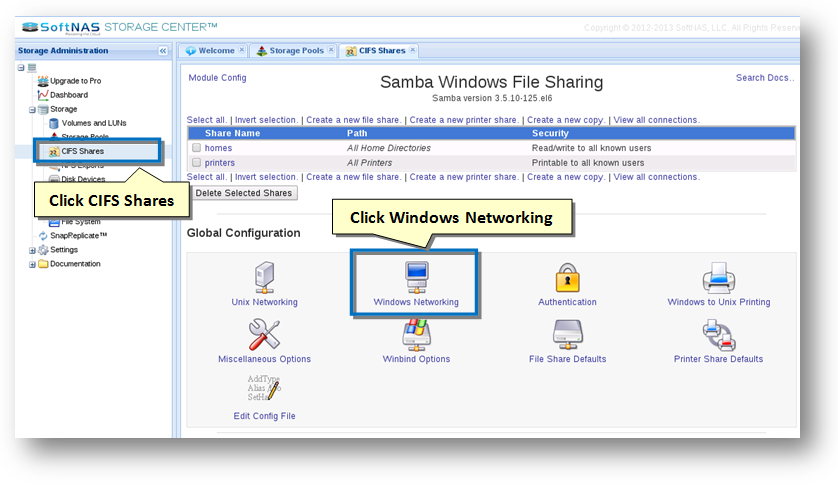Click bottom Invert selection link
This screenshot has width=838, height=486.
point(266,176)
